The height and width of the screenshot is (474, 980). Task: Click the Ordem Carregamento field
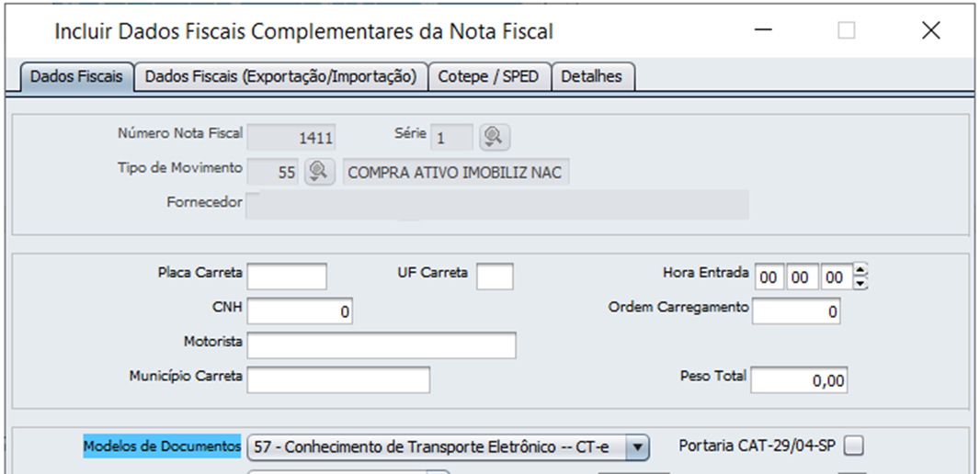796,311
